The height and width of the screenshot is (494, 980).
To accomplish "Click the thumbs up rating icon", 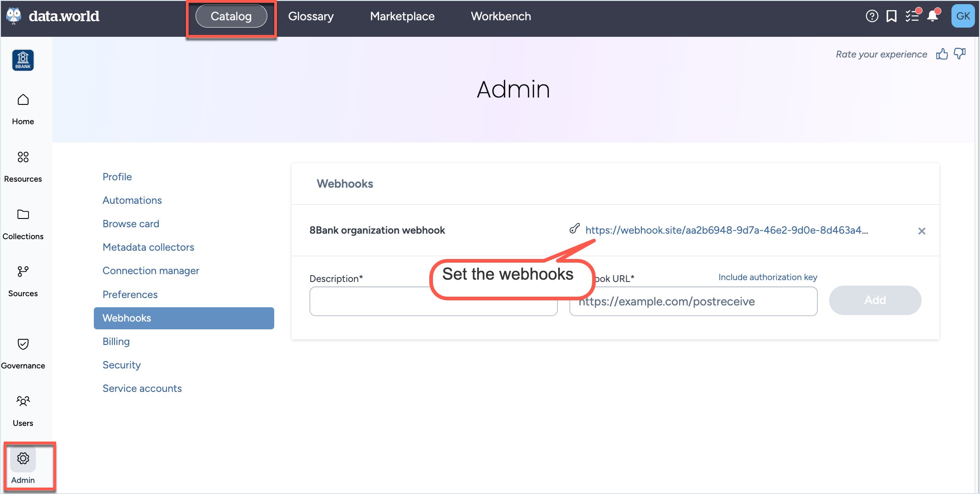I will 942,54.
